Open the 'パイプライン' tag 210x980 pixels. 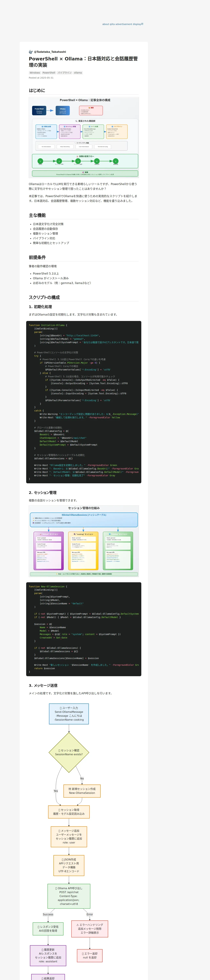point(64,73)
